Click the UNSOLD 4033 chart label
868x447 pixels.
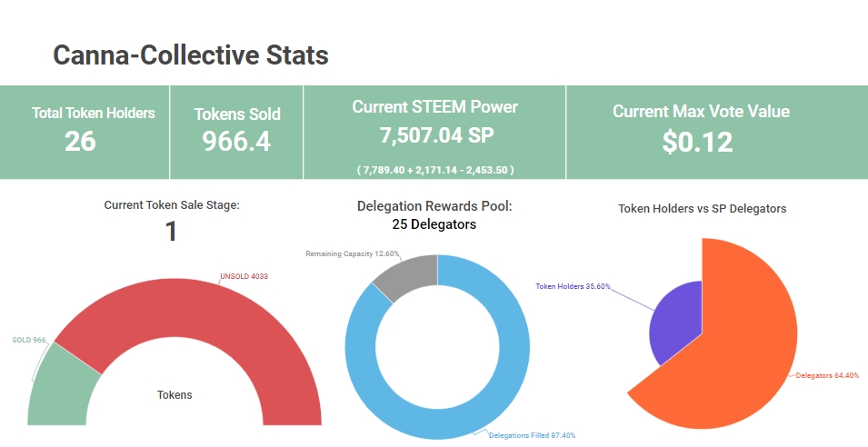[x=244, y=276]
